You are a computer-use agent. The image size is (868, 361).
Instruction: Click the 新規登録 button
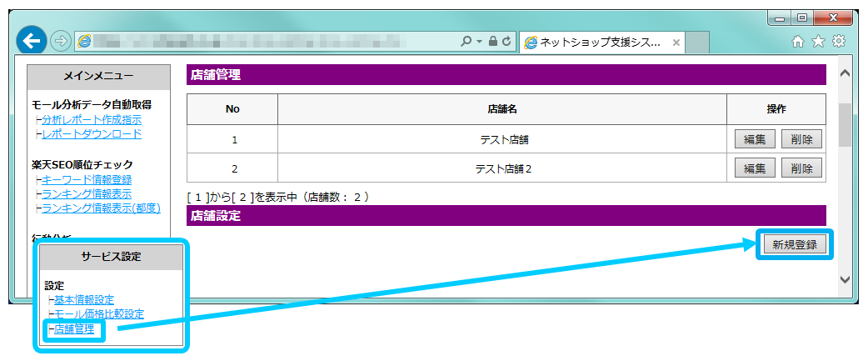coord(795,244)
